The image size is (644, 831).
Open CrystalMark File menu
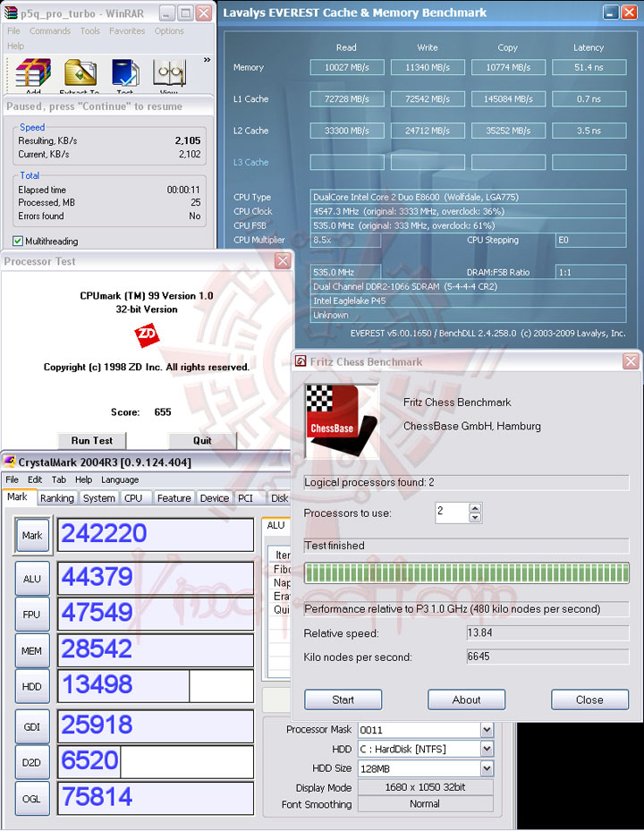point(13,479)
